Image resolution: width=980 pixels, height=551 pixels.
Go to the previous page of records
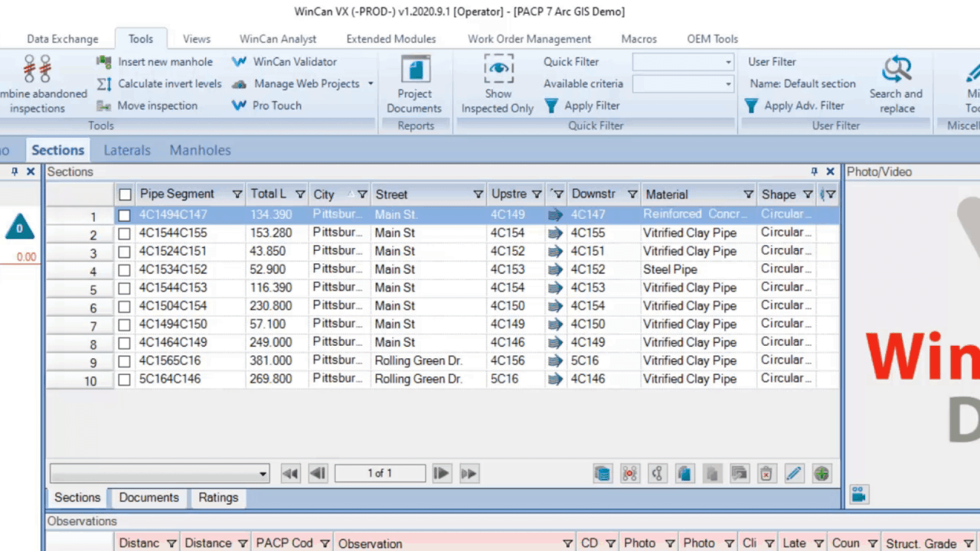(x=318, y=474)
